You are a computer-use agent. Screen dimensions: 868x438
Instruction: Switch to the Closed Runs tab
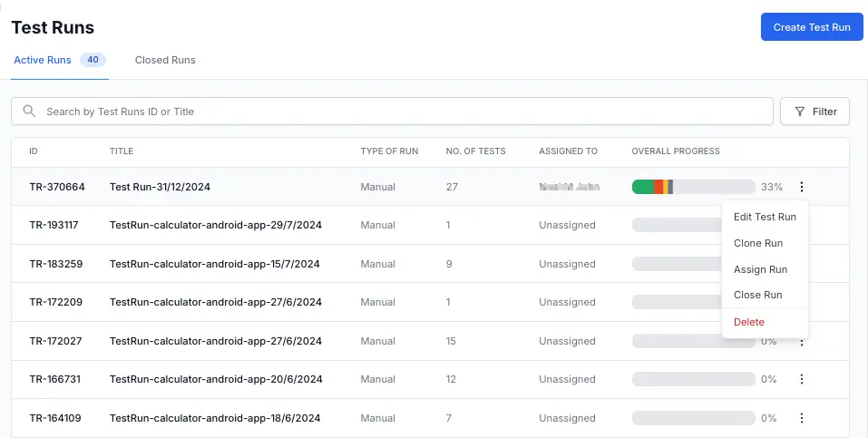click(165, 60)
